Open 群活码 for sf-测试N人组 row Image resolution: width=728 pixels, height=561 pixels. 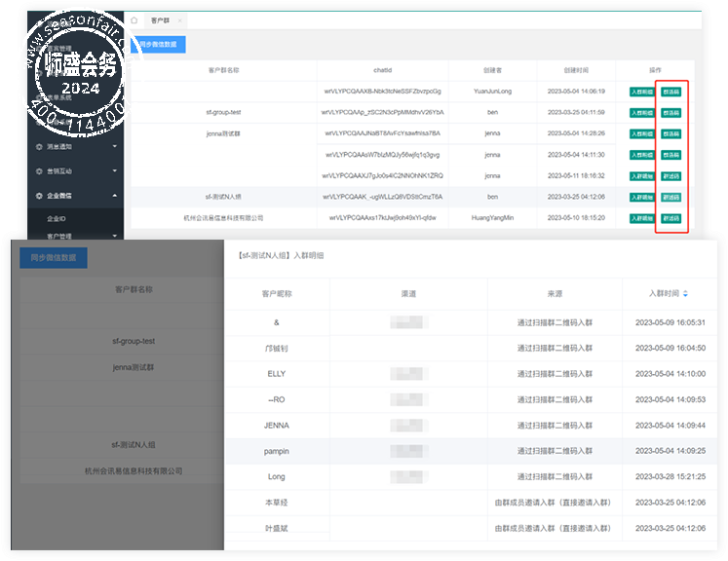click(x=671, y=197)
